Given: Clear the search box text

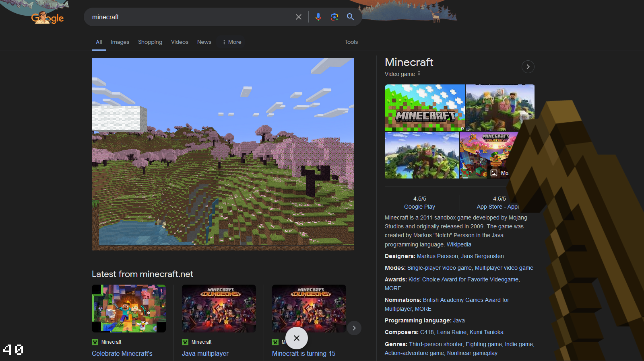Looking at the screenshot, I should tap(298, 17).
